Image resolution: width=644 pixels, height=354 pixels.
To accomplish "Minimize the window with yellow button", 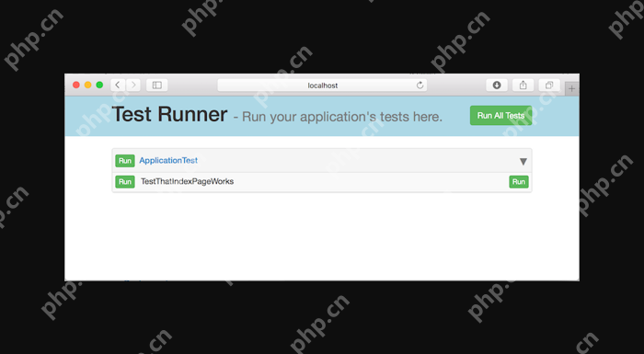I will [x=87, y=85].
